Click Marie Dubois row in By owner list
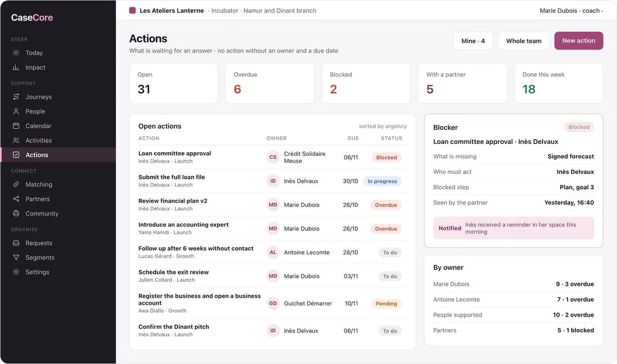The image size is (617, 364). [x=514, y=284]
